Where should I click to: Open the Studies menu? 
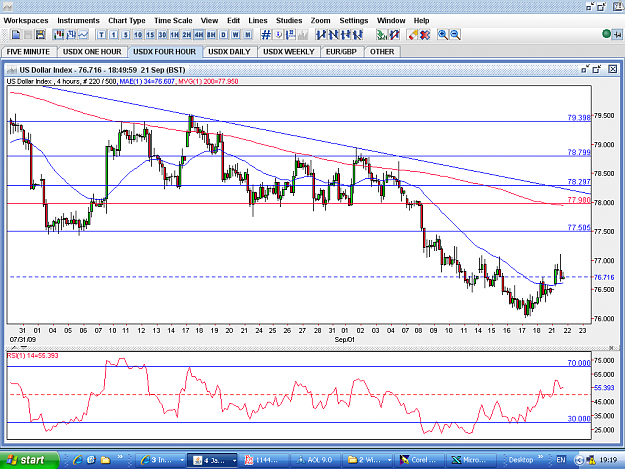[289, 21]
